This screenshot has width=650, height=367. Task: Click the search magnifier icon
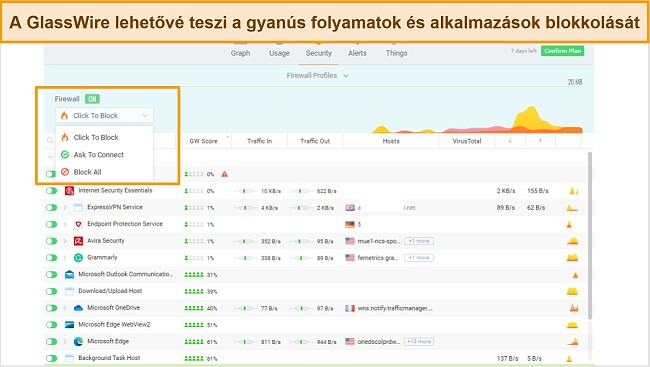(x=50, y=140)
